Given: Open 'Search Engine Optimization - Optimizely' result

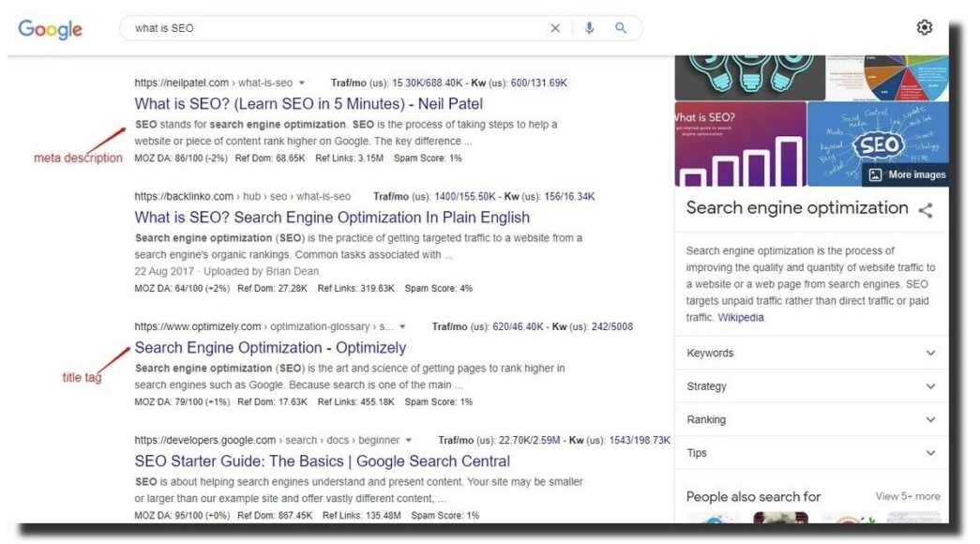Looking at the screenshot, I should pos(270,348).
